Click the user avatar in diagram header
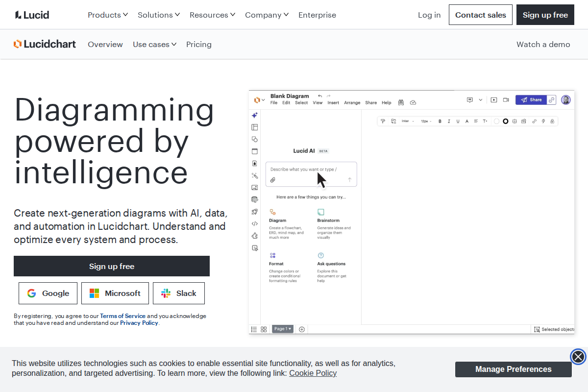Viewport: 588px width, 392px height. [566, 99]
